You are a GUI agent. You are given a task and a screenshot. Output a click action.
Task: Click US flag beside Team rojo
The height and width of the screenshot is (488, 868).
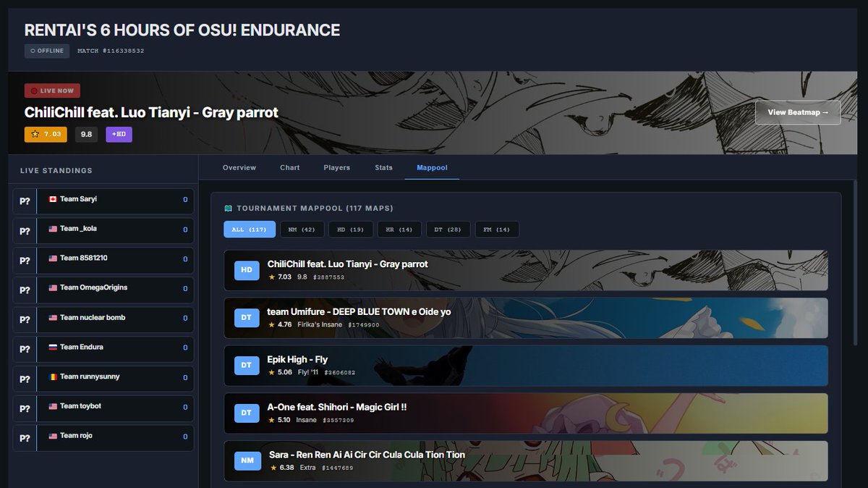pyautogui.click(x=53, y=436)
